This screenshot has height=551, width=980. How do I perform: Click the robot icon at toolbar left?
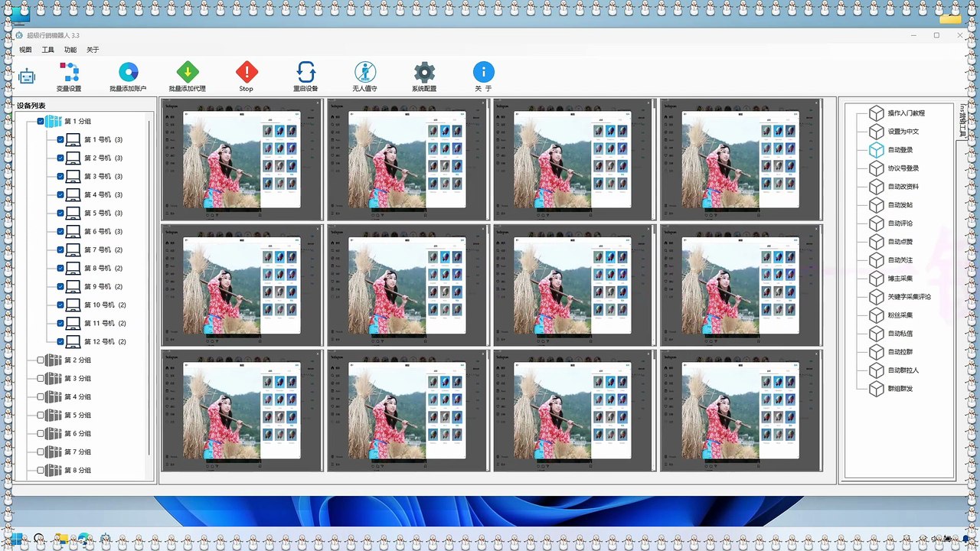[27, 77]
